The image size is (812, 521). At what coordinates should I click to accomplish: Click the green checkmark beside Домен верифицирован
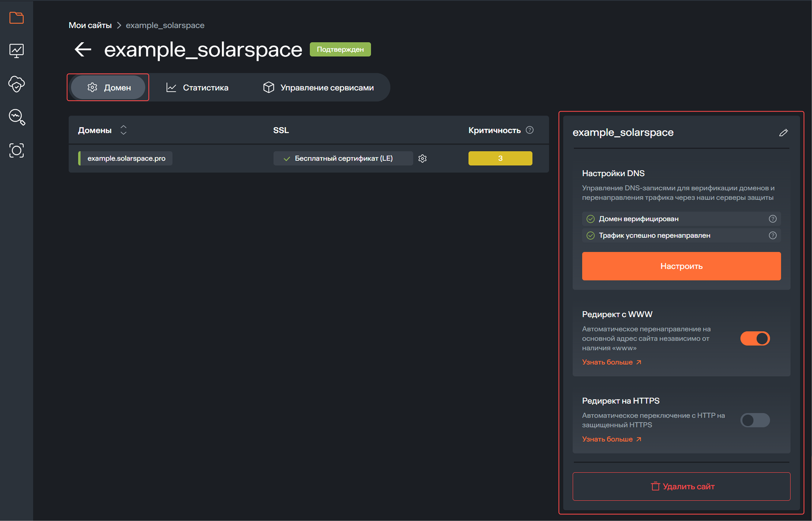click(x=590, y=219)
